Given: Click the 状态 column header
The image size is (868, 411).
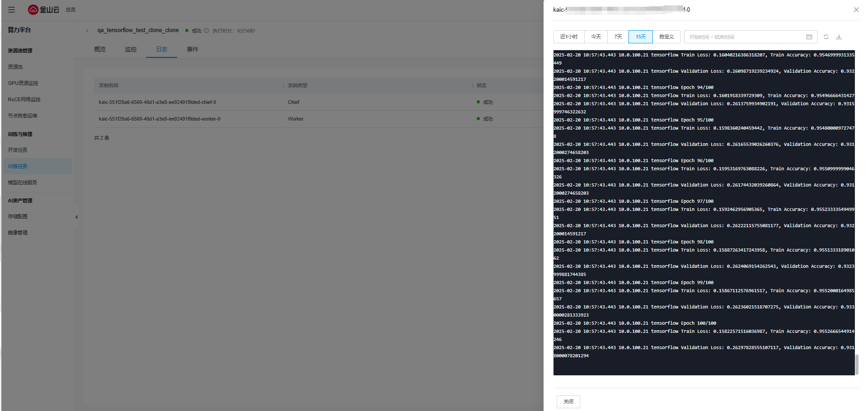Looking at the screenshot, I should pyautogui.click(x=482, y=85).
